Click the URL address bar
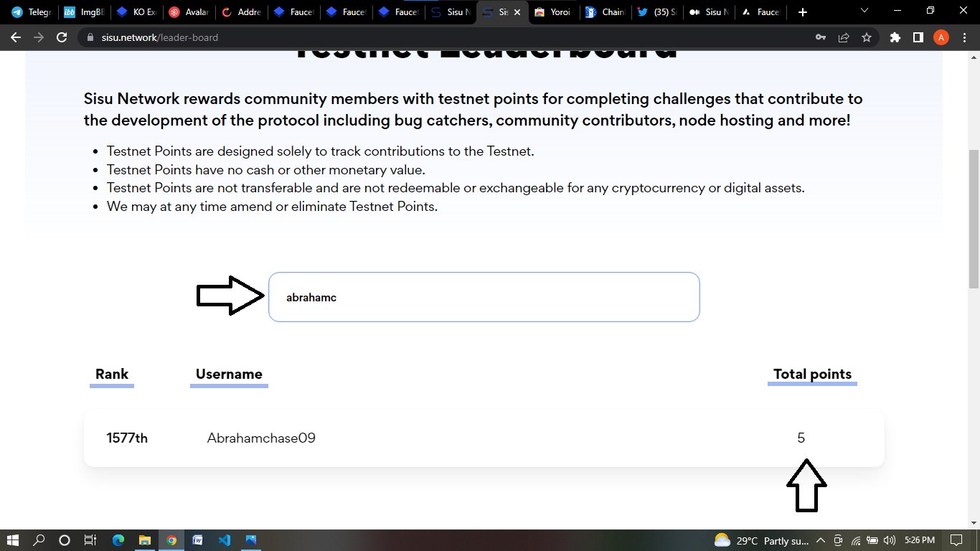The width and height of the screenshot is (980, 551). (445, 37)
